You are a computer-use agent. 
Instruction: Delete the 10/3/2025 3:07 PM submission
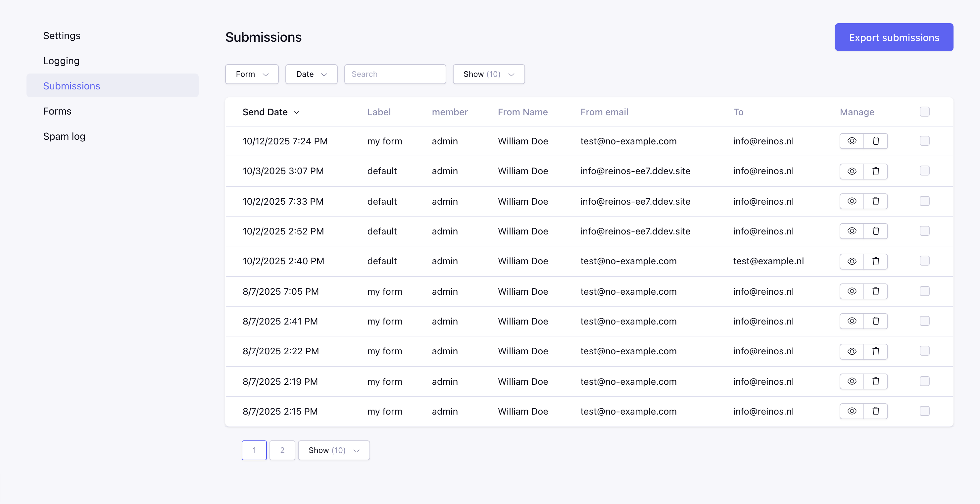coord(876,171)
